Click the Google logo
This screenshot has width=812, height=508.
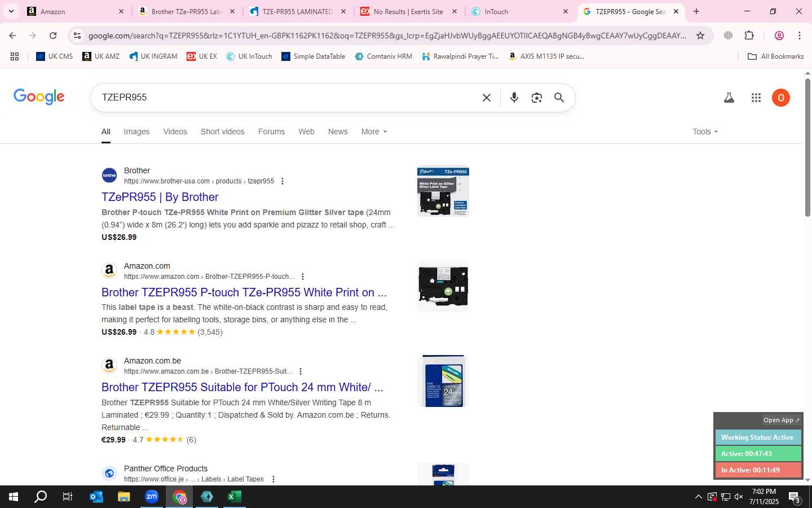tap(39, 97)
